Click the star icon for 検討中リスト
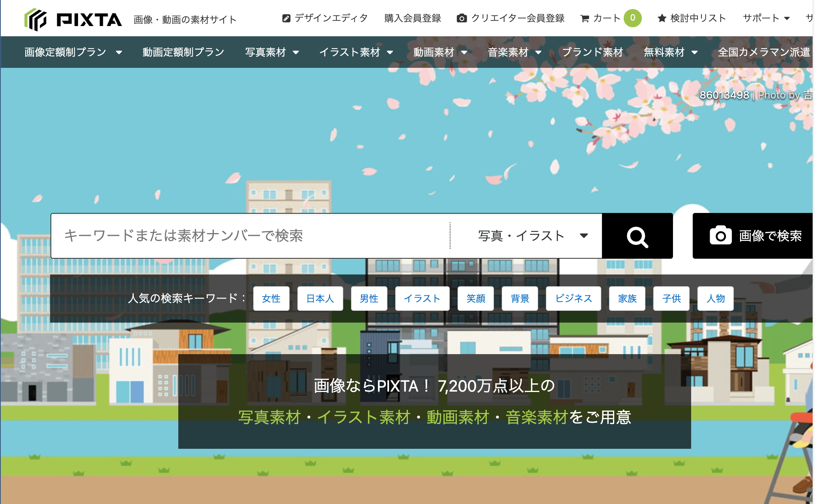 tap(662, 18)
